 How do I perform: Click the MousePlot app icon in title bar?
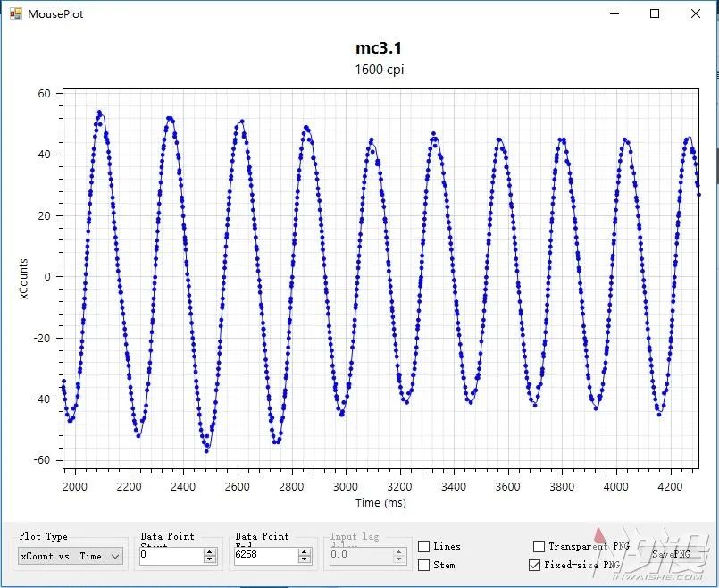(x=15, y=13)
